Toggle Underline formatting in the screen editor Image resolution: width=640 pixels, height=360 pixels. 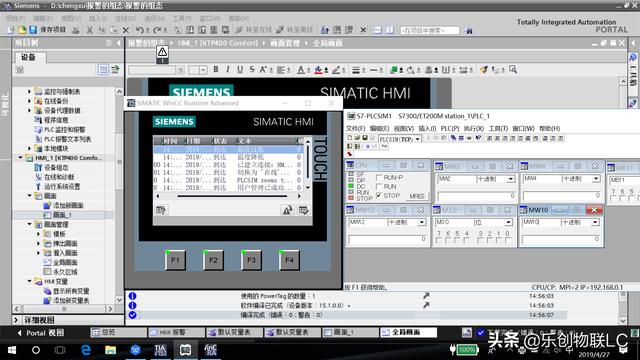pos(240,70)
